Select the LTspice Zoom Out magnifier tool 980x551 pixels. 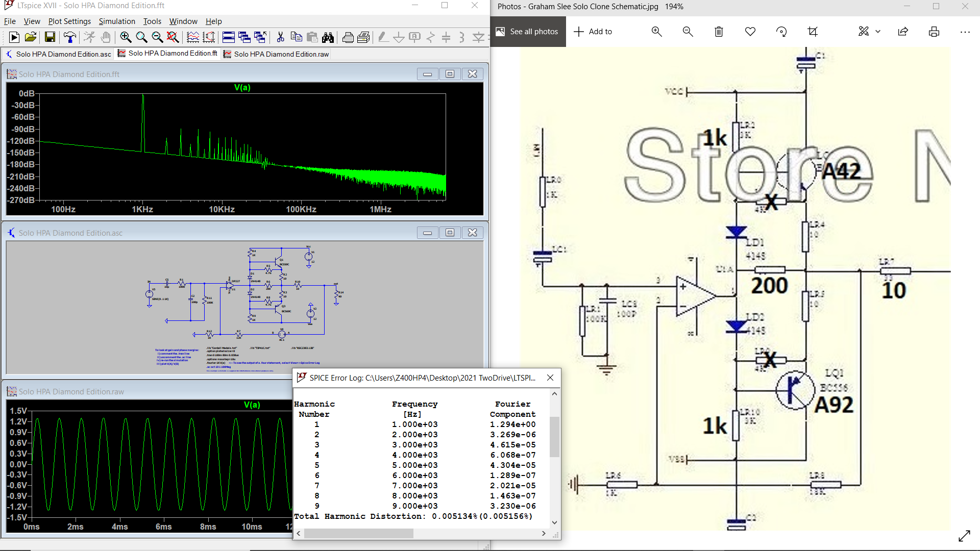coord(157,37)
